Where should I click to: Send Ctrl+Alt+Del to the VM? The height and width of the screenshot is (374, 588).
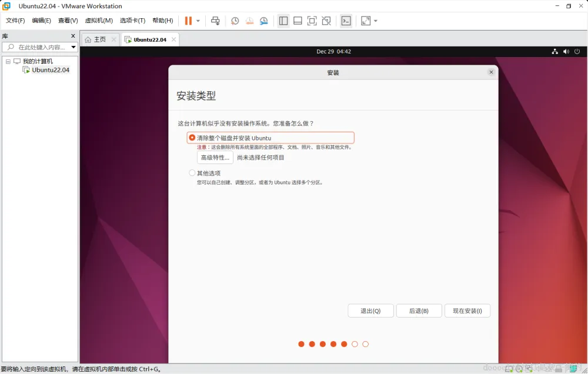tap(215, 21)
